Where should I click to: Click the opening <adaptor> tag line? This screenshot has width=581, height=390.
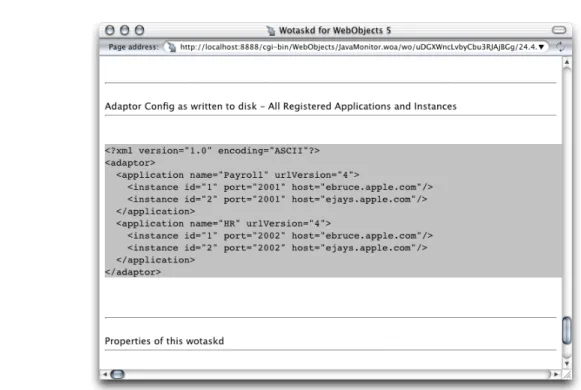pos(130,163)
